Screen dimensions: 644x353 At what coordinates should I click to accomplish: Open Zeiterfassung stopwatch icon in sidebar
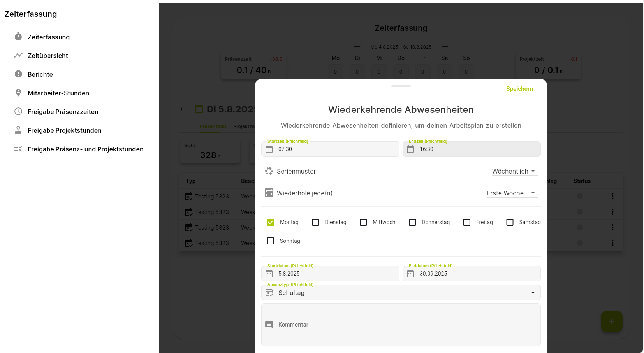pyautogui.click(x=18, y=37)
